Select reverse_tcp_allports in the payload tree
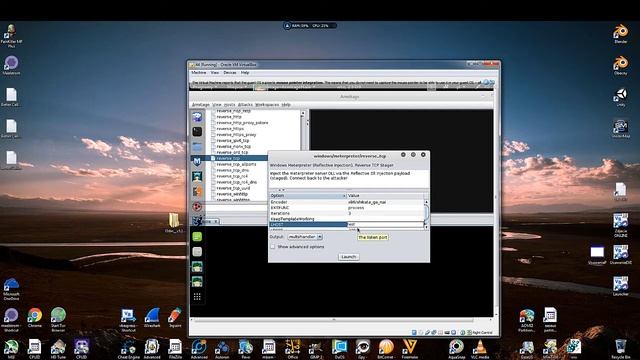The image size is (640, 360). 236,164
